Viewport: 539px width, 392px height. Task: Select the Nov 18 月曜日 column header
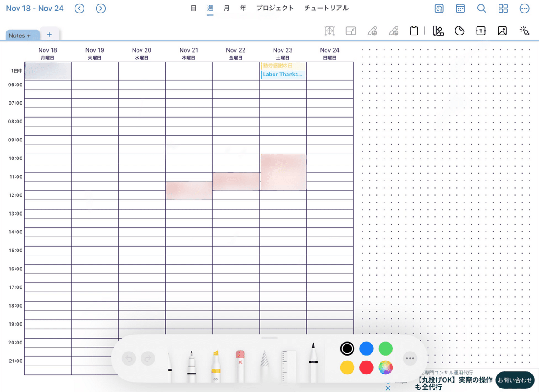tap(48, 53)
